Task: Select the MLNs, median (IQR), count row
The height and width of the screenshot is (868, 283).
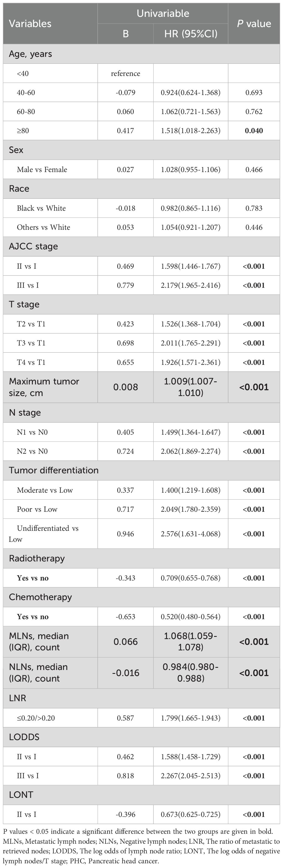Action: pyautogui.click(x=141, y=642)
